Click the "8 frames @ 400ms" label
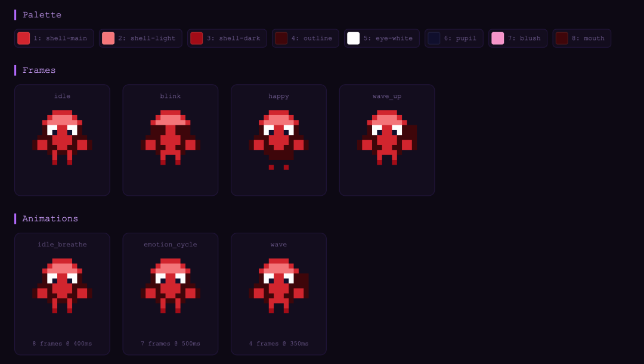The height and width of the screenshot is (364, 644). click(62, 344)
